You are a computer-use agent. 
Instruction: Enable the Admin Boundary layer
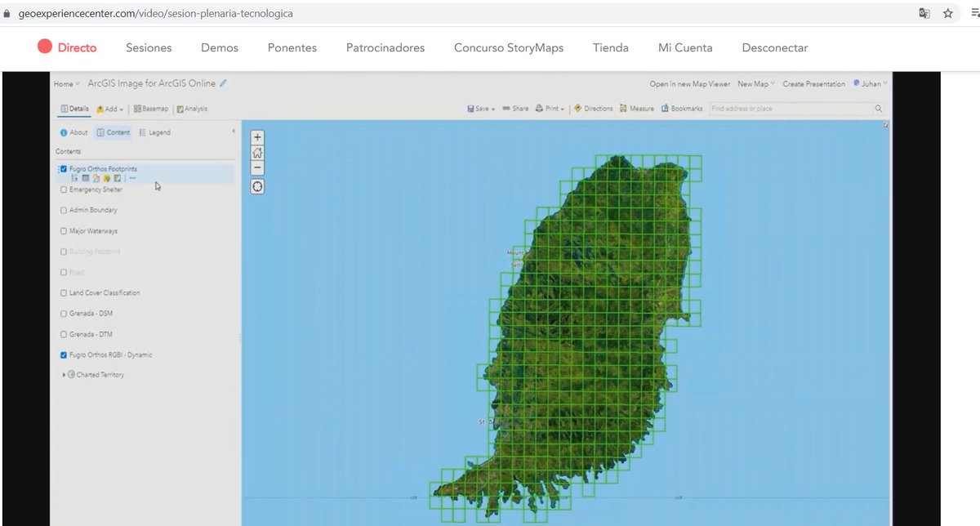(65, 210)
